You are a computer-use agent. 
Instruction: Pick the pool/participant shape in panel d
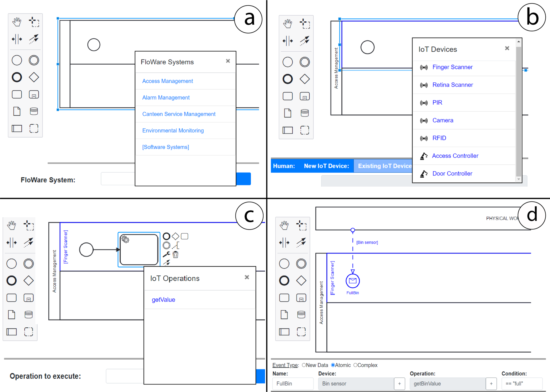point(284,332)
